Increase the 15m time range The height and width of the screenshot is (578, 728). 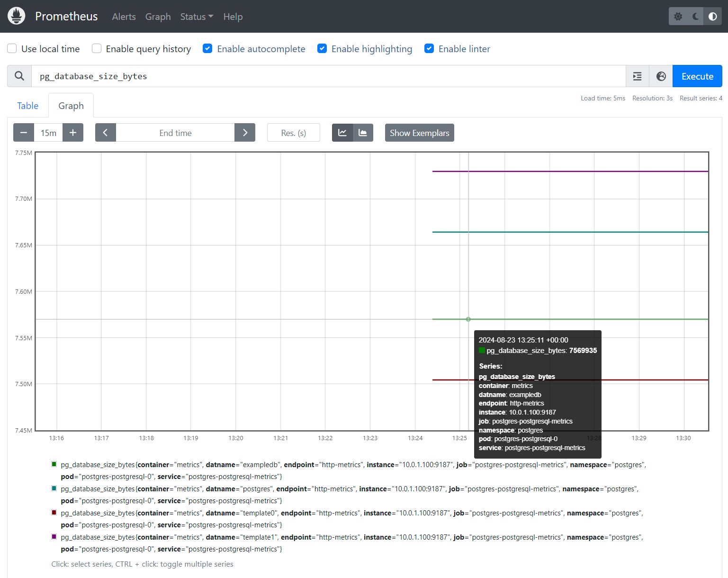(x=73, y=133)
